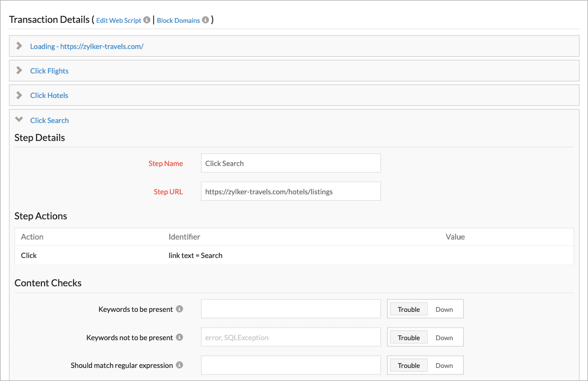Click the info icon beside Block Domains

205,20
